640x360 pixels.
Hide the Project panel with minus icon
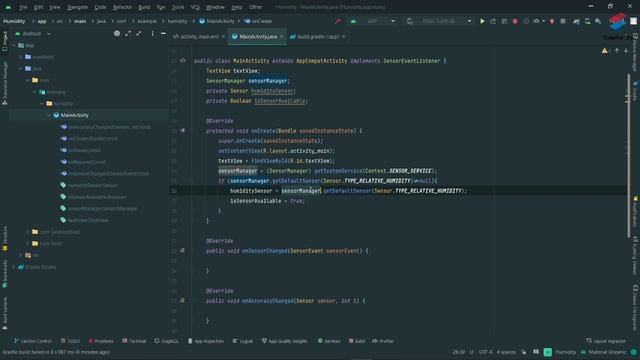pyautogui.click(x=163, y=33)
